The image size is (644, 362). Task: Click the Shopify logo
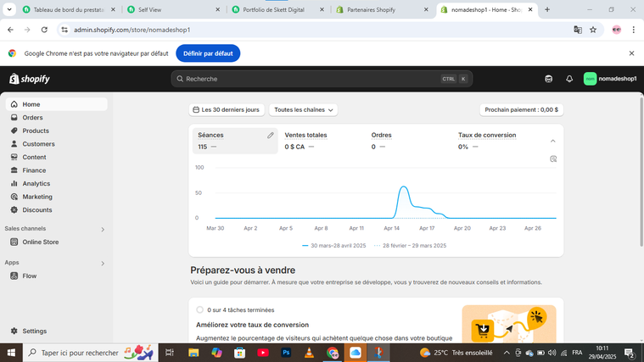click(x=30, y=79)
